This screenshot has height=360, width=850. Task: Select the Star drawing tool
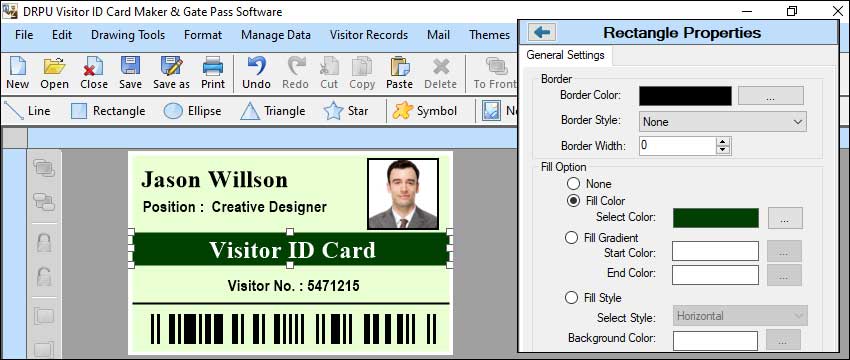(x=346, y=111)
